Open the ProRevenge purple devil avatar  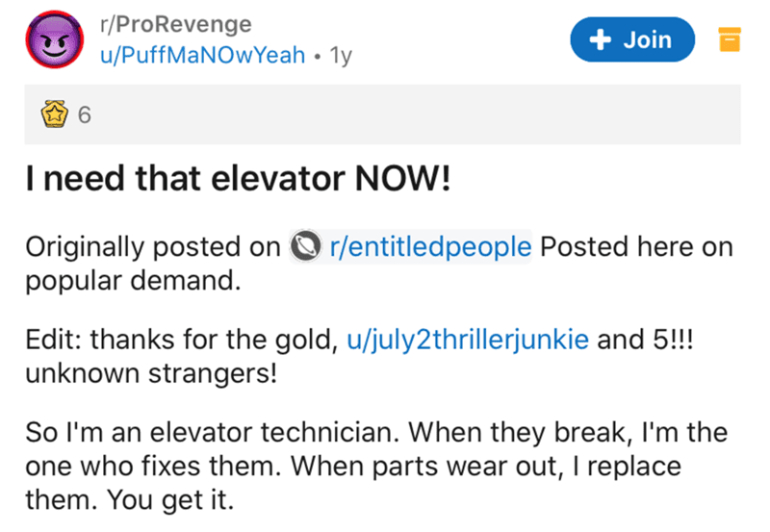[55, 39]
